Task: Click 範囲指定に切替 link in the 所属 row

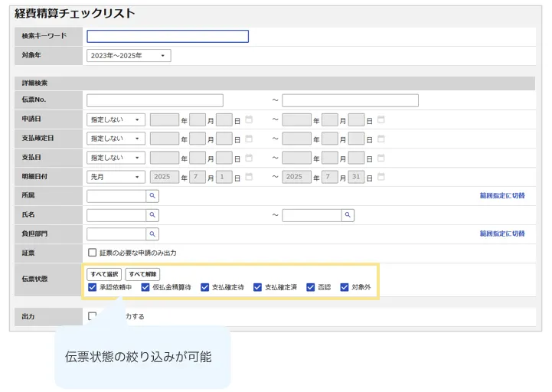Action: [502, 196]
